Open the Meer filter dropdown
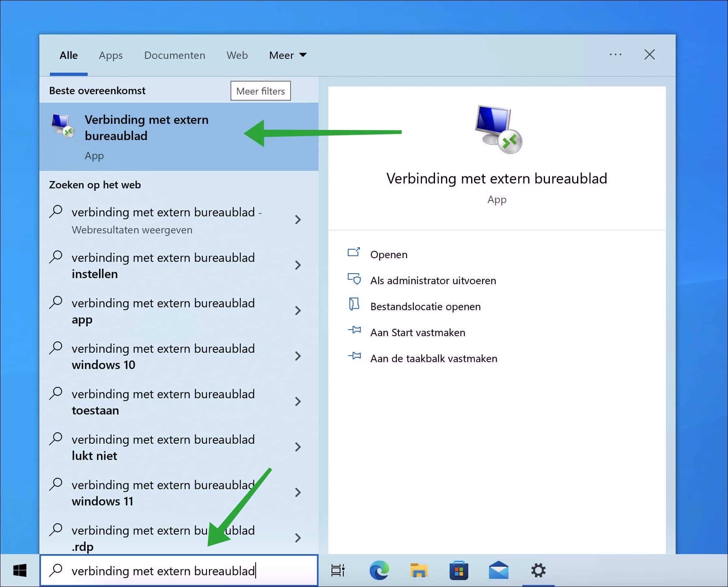The width and height of the screenshot is (728, 587). (288, 55)
